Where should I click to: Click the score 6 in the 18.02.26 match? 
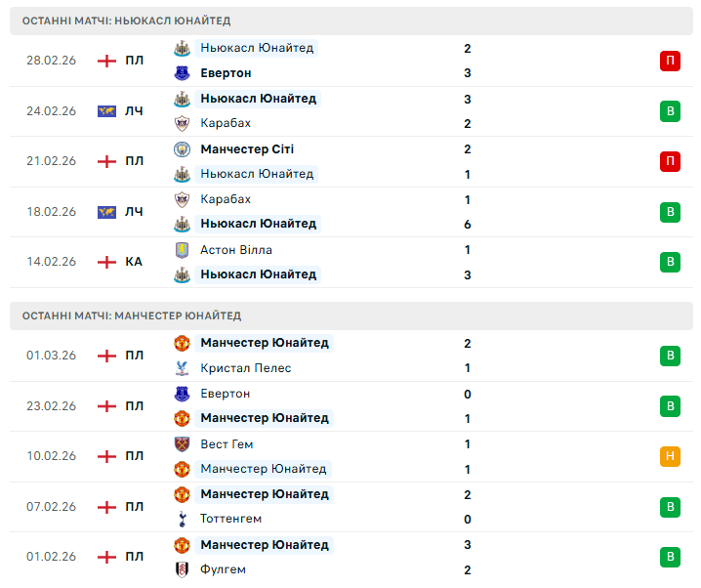[468, 224]
